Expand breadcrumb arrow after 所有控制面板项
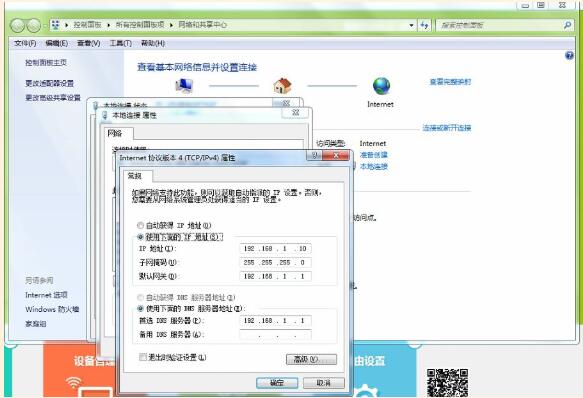583x398 pixels. 171,25
